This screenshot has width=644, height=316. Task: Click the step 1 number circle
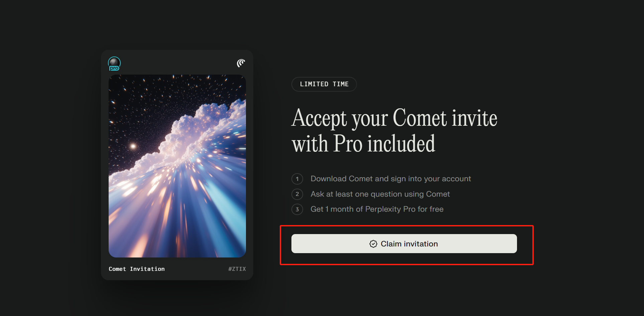coord(297,179)
